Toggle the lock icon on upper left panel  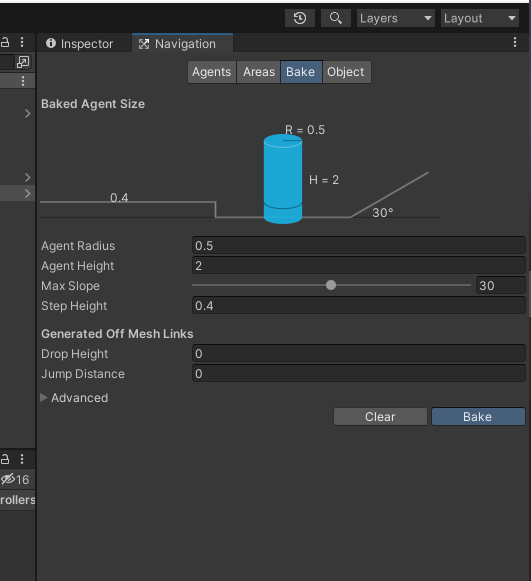point(5,42)
